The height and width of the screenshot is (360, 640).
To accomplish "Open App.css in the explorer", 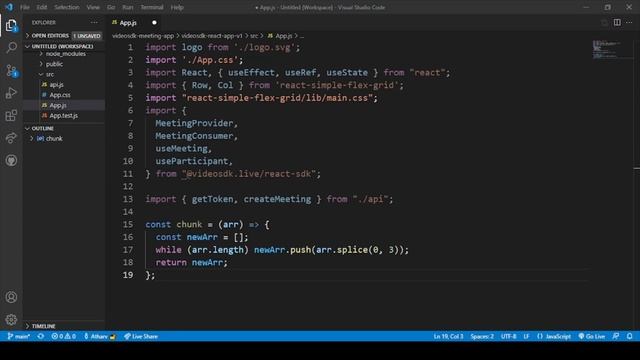I will 60,95.
